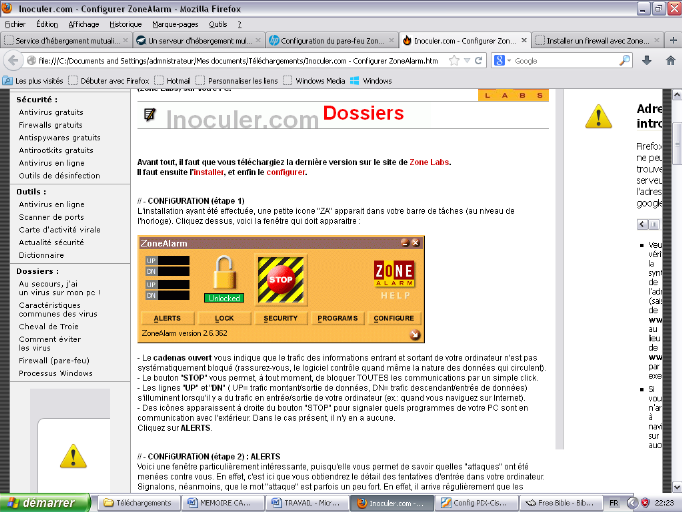Click the ZoneAlarm shield tray icon
This screenshot has height=512, width=682.
[645, 503]
